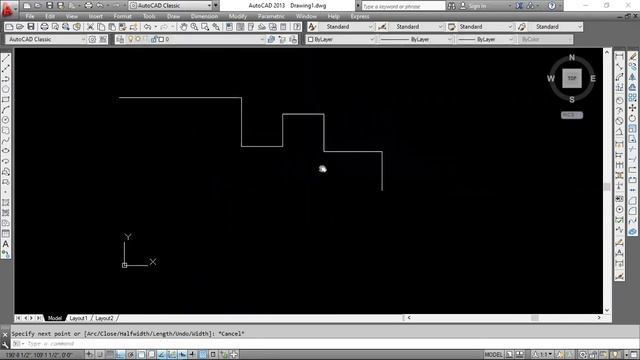This screenshot has width=640, height=360.
Task: Click the Layer Previous icon
Action: (x=282, y=39)
